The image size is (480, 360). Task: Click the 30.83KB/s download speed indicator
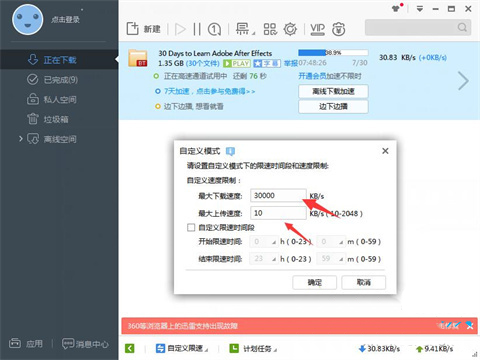[x=379, y=349]
